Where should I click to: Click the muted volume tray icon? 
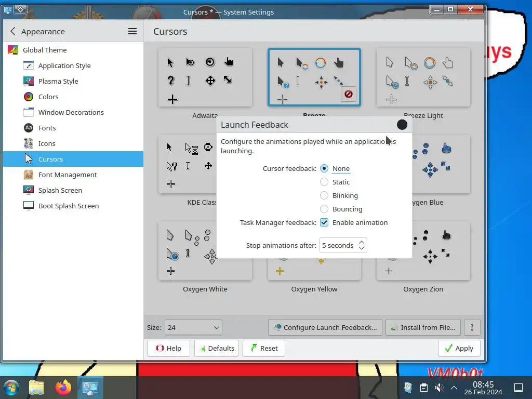tap(439, 388)
